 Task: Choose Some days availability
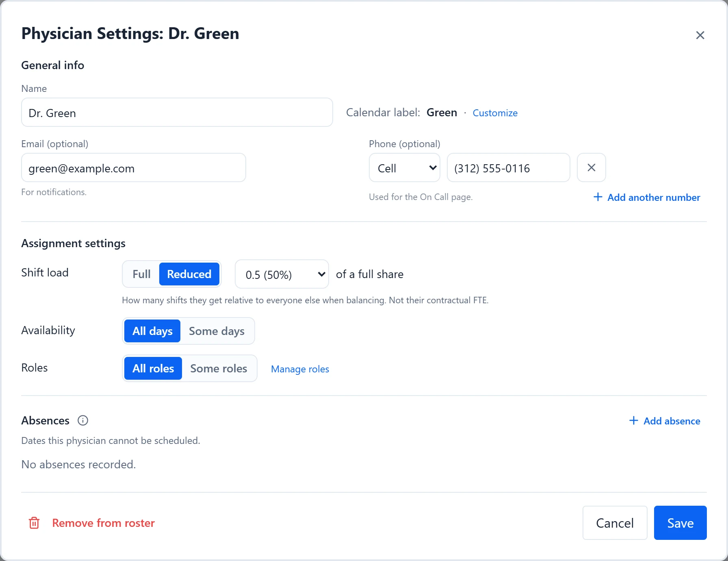(x=217, y=331)
